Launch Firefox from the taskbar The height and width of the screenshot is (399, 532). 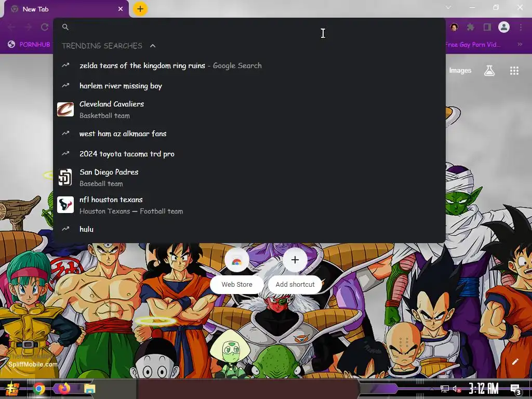click(x=64, y=388)
